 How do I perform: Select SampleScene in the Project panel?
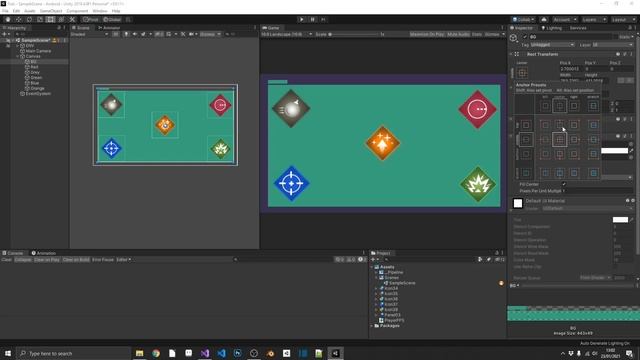(402, 283)
